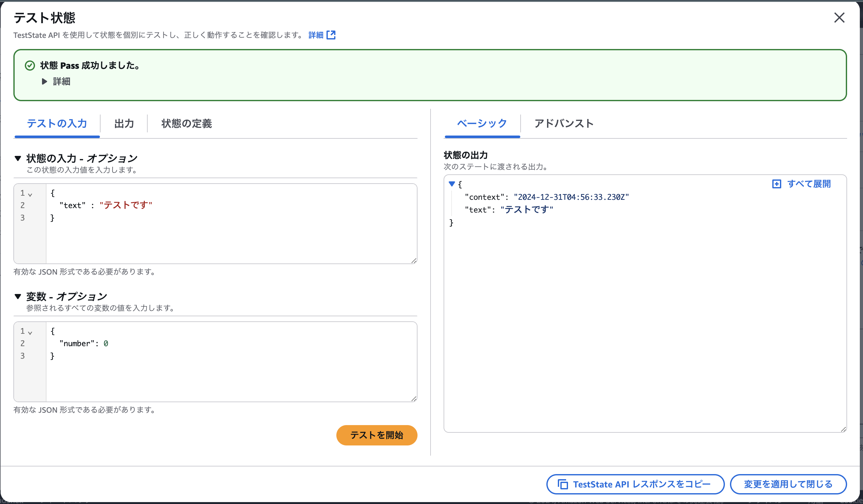
Task: Click the green success checkmark icon
Action: click(30, 66)
